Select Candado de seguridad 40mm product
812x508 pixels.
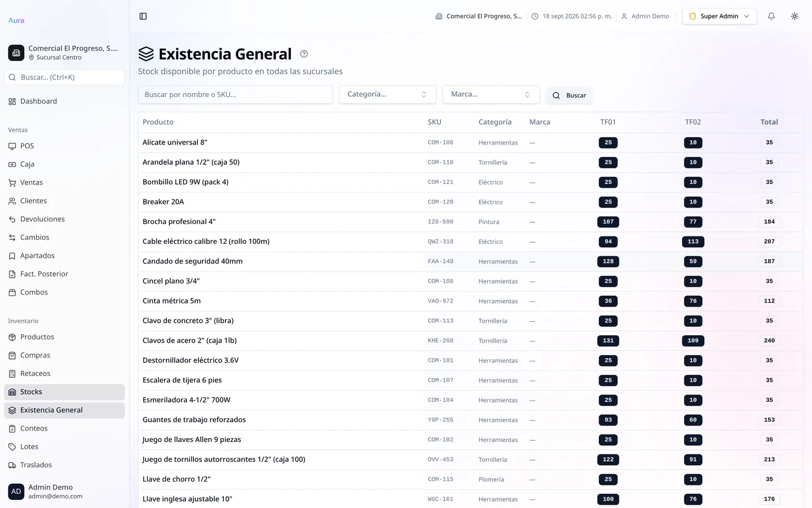click(192, 261)
